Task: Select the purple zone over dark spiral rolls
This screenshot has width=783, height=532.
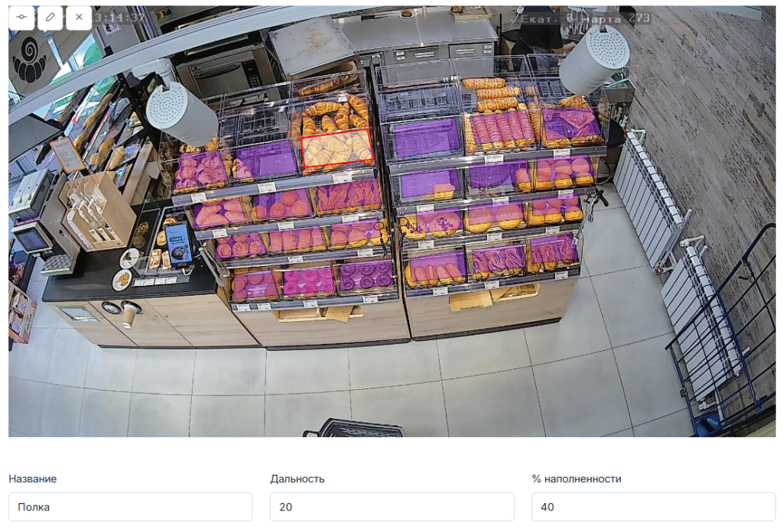Action: click(x=366, y=274)
